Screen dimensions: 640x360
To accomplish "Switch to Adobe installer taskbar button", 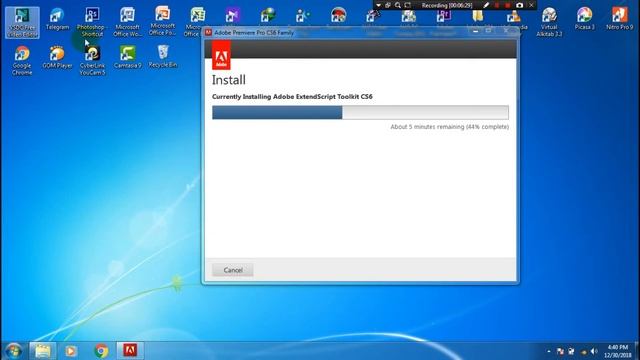I will point(130,351).
